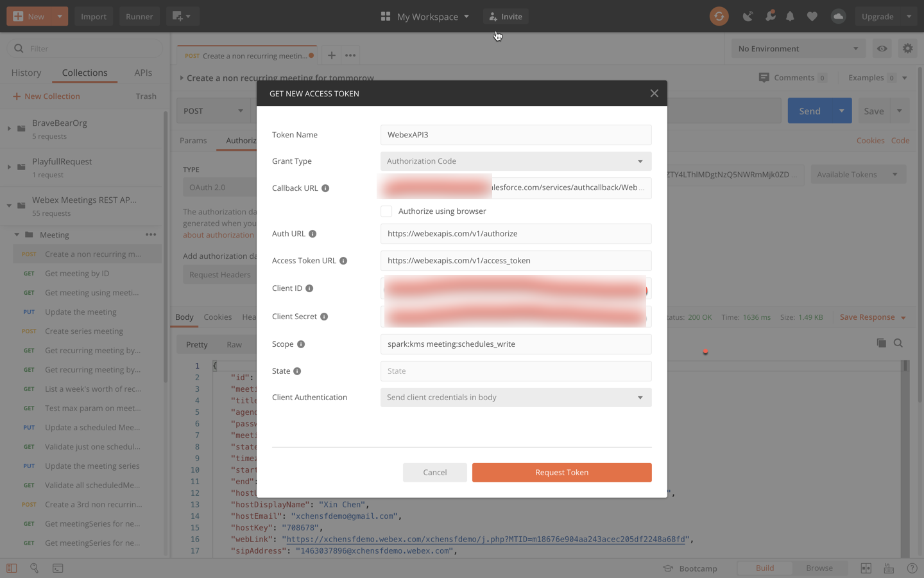Select the APIs tab
This screenshot has width=924, height=578.
(x=142, y=73)
